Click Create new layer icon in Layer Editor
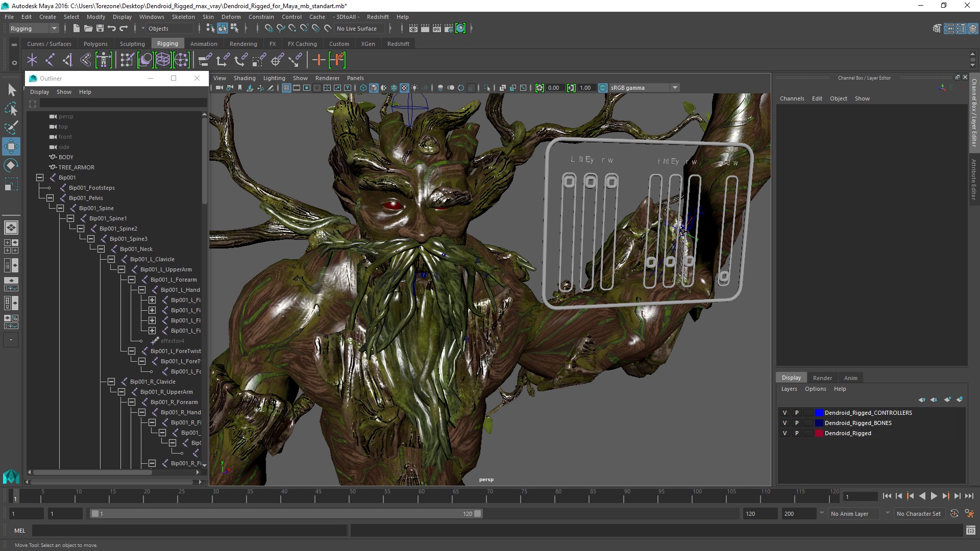Image resolution: width=980 pixels, height=551 pixels. (947, 399)
